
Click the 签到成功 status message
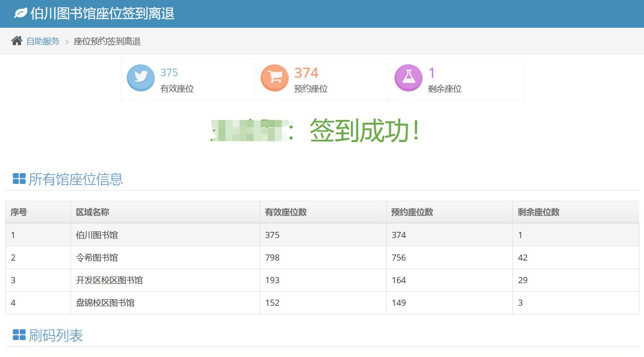(x=364, y=131)
